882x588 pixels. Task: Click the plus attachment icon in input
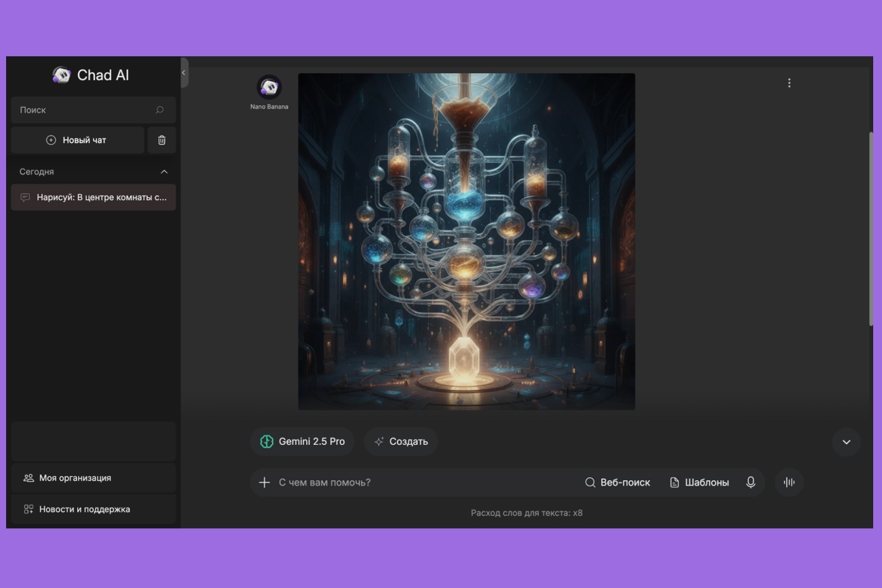[x=265, y=482]
